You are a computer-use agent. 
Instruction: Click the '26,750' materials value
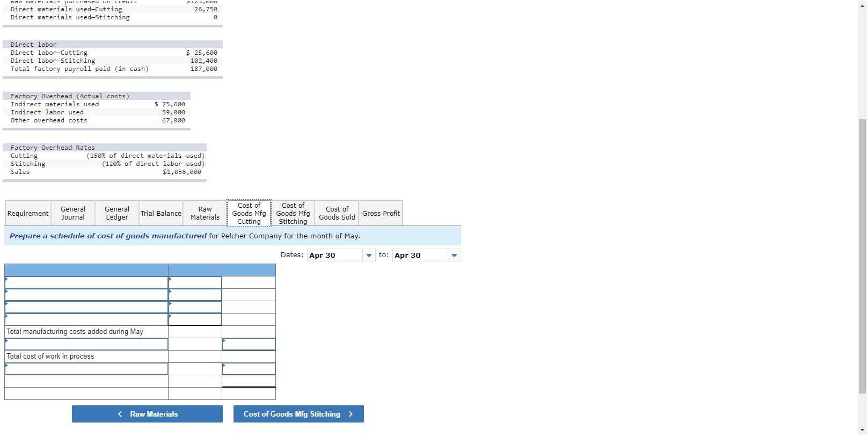tap(206, 9)
